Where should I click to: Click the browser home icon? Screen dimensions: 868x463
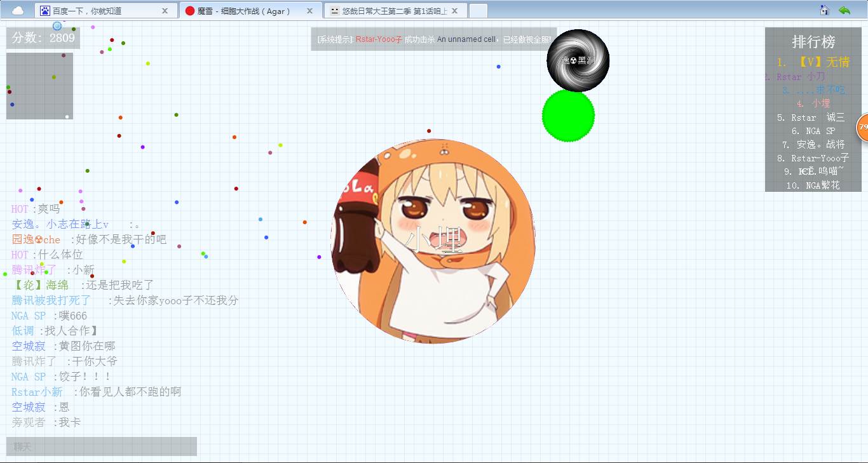pos(825,10)
